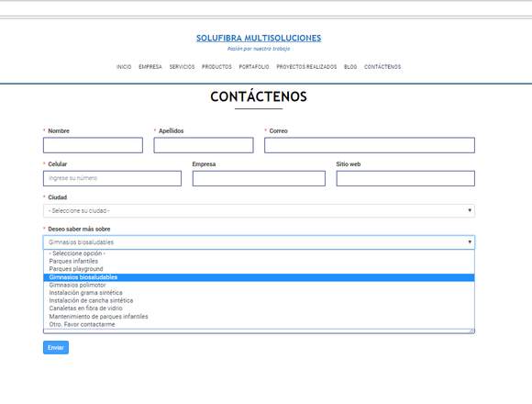The image size is (532, 404).
Task: Open the SERVICIOS menu item
Action: tap(182, 67)
